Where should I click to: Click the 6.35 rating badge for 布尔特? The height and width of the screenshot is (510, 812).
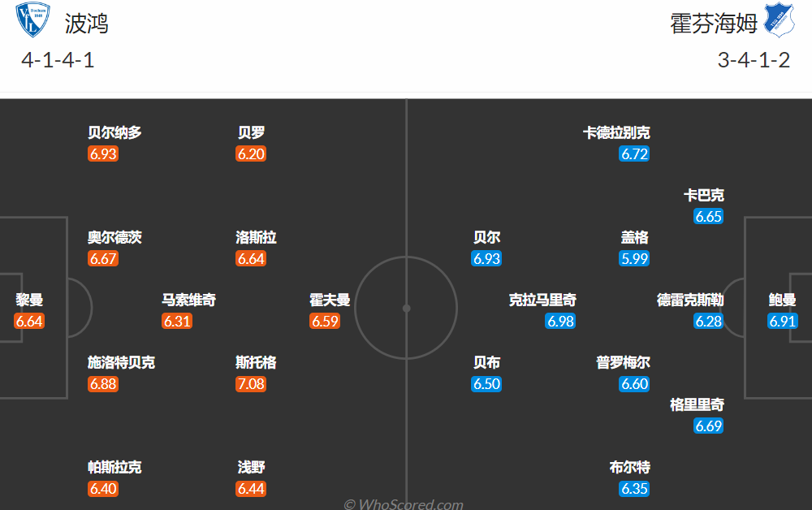coord(634,489)
